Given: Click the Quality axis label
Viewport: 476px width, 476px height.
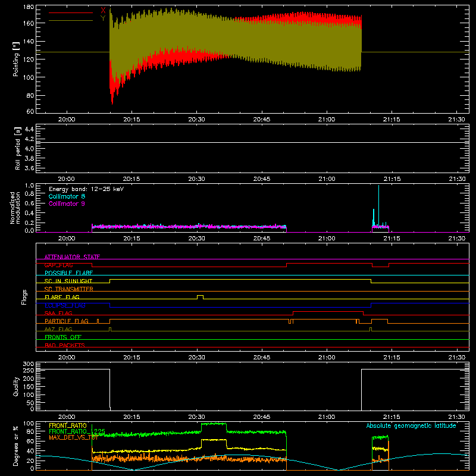Looking at the screenshot, I should [16, 386].
